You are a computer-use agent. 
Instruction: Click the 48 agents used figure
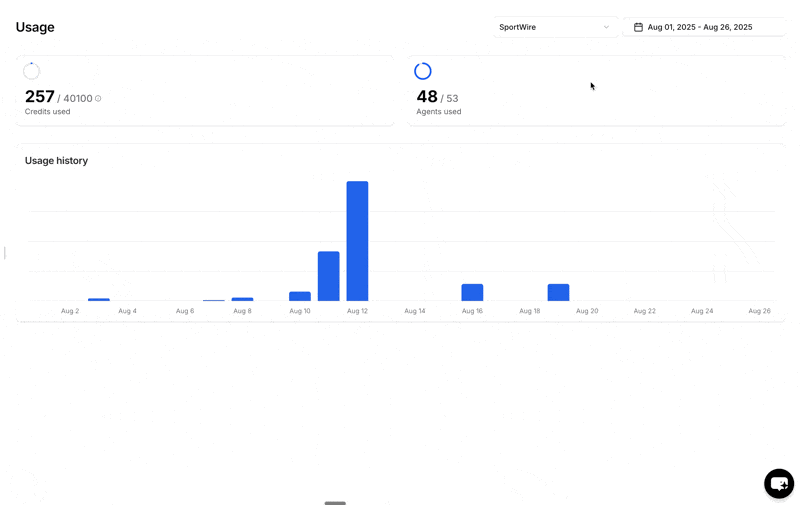click(x=427, y=96)
